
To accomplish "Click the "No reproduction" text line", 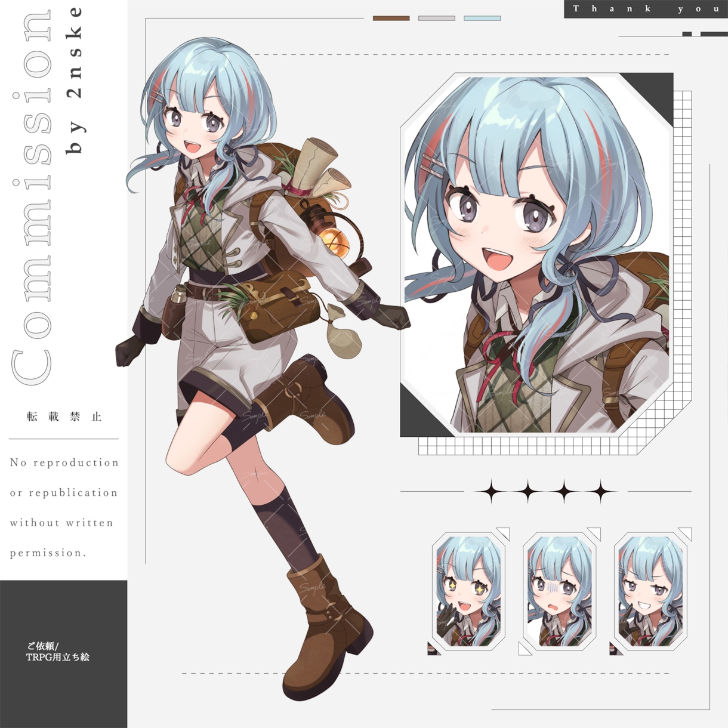I will coord(64,462).
